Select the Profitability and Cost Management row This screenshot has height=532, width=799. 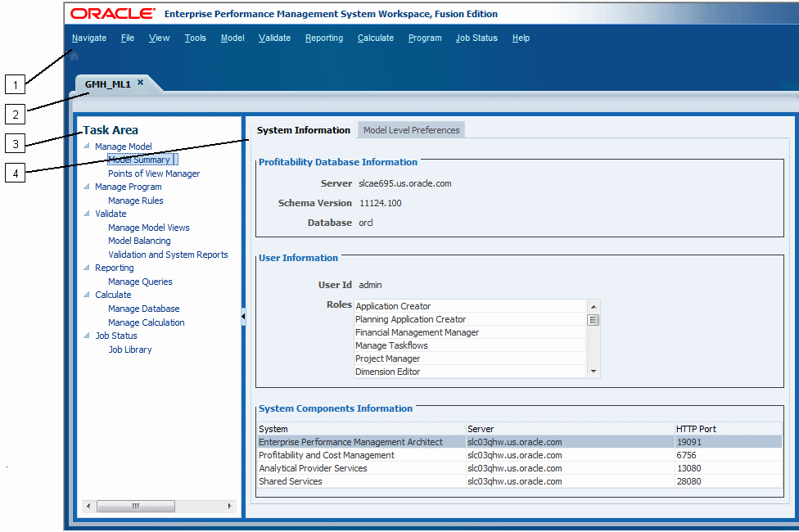pos(520,455)
